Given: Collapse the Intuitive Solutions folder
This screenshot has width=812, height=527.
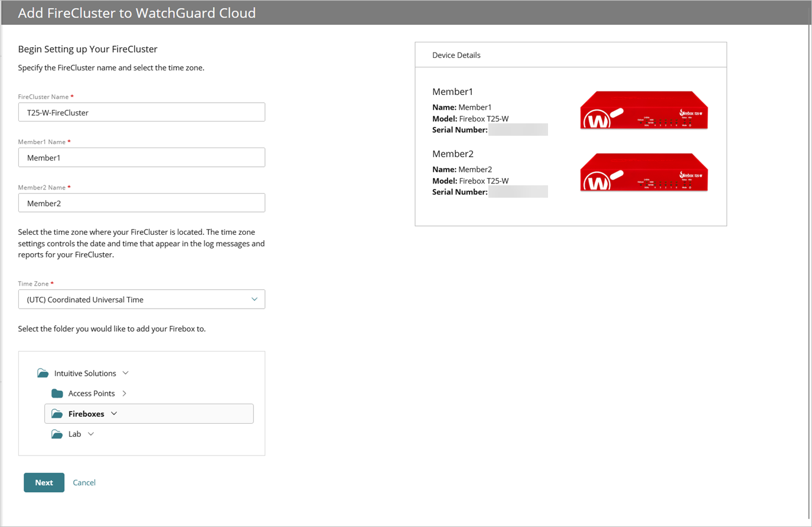Looking at the screenshot, I should 125,372.
